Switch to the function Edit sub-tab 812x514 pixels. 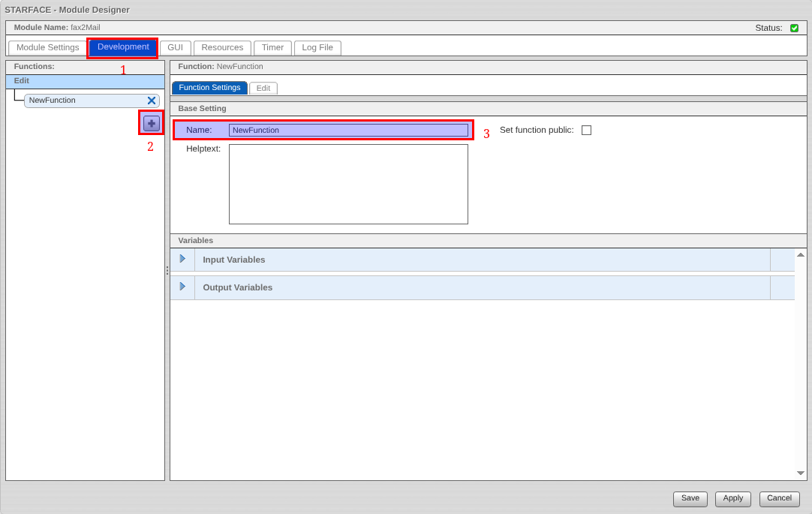point(263,88)
